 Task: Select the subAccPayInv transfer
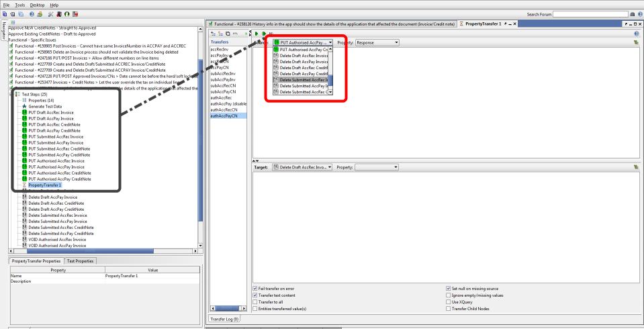pyautogui.click(x=228, y=80)
